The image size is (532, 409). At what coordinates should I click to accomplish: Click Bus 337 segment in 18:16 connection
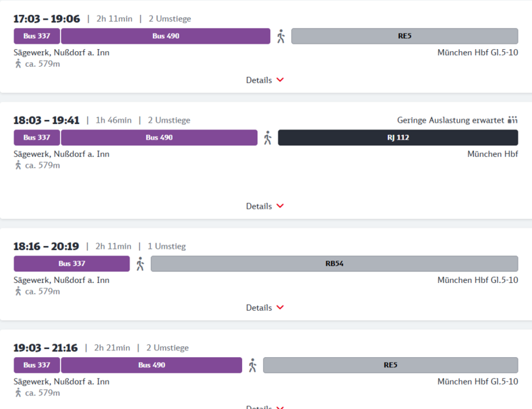tap(72, 264)
